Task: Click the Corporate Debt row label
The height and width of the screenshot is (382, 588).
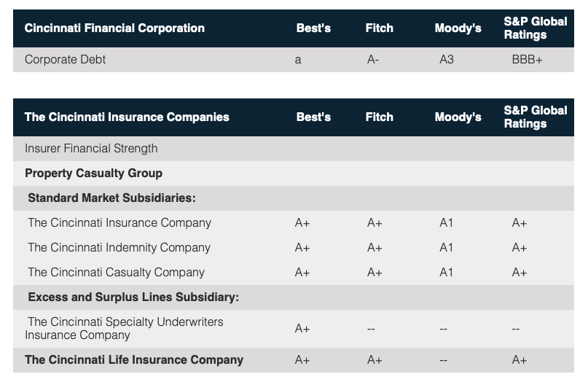Action: tap(65, 60)
